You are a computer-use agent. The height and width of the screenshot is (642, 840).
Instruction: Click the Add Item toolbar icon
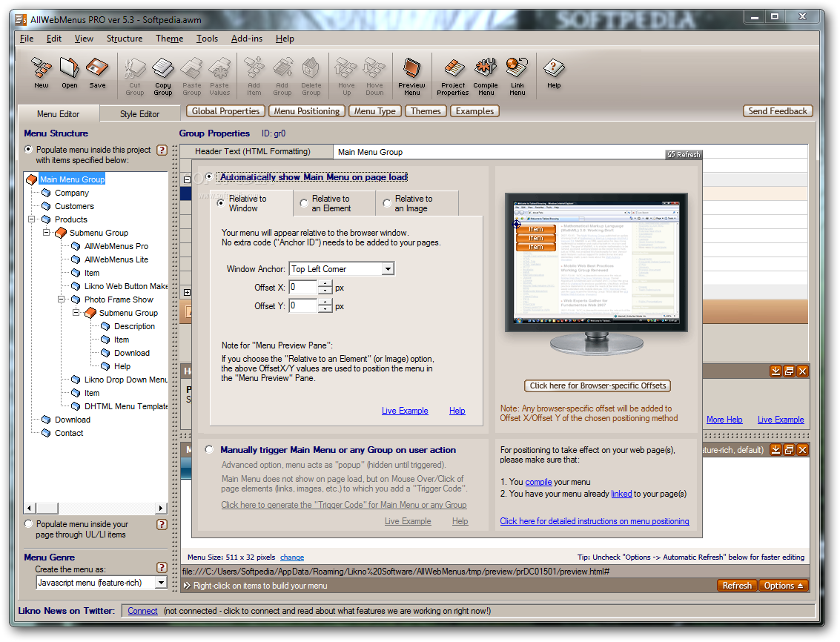[254, 76]
